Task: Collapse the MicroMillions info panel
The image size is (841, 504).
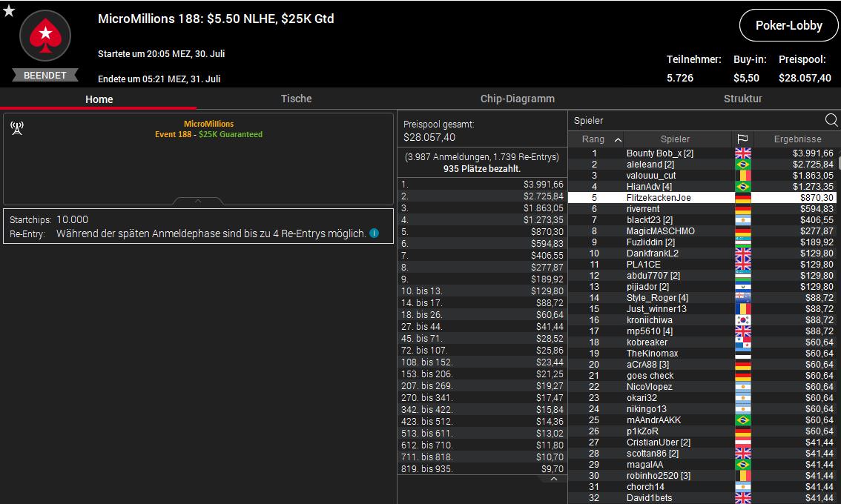Action: 198,201
